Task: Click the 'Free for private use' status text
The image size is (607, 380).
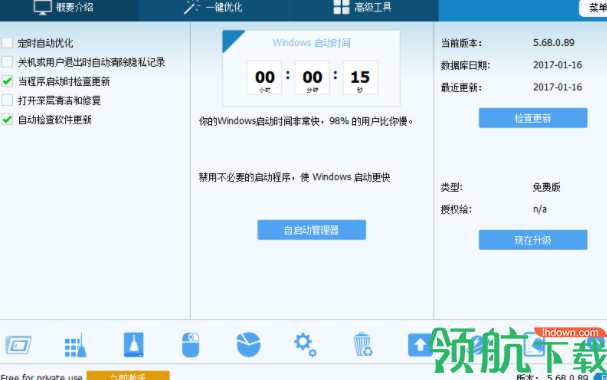Action: (41, 377)
